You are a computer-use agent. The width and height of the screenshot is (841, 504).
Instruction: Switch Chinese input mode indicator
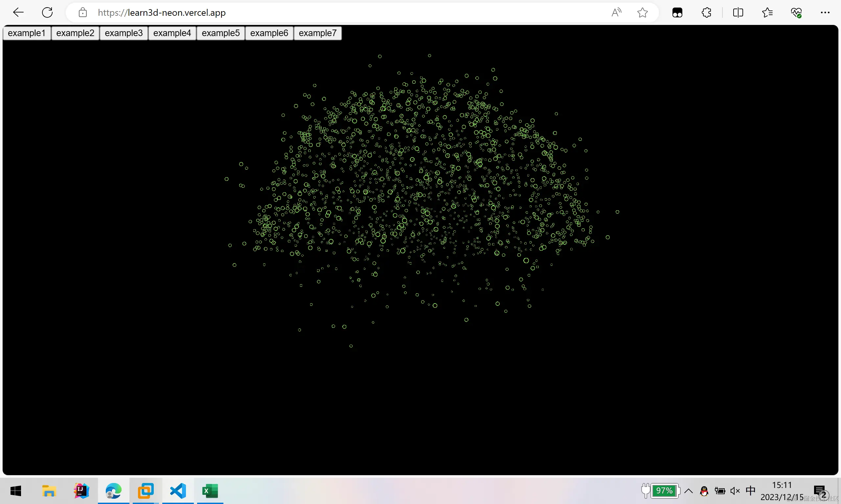click(x=750, y=491)
